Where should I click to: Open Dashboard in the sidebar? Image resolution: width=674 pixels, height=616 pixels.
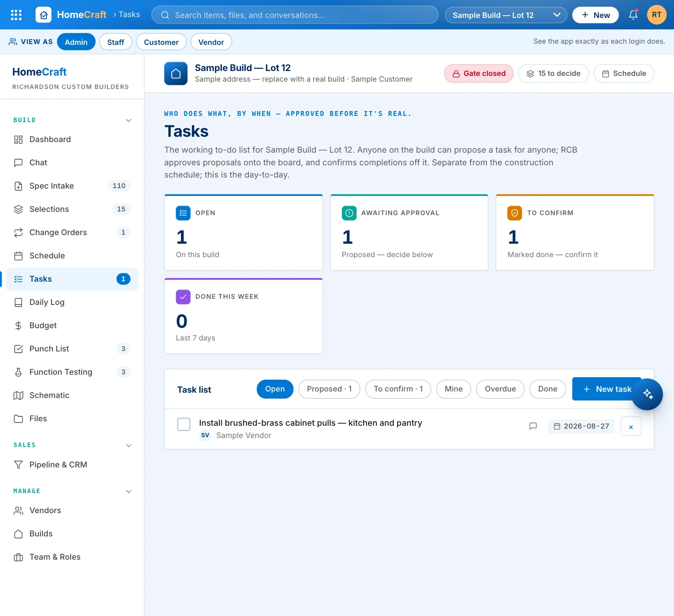[x=72, y=140]
